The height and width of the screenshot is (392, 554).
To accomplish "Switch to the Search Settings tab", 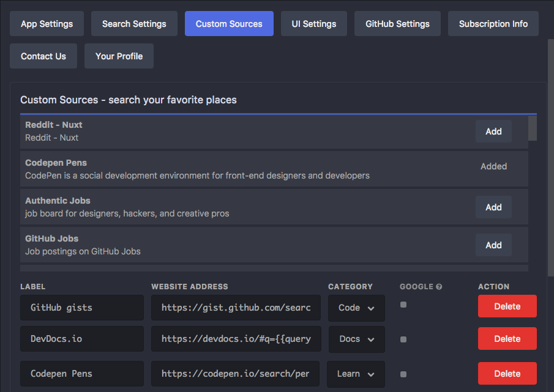I will [x=134, y=24].
